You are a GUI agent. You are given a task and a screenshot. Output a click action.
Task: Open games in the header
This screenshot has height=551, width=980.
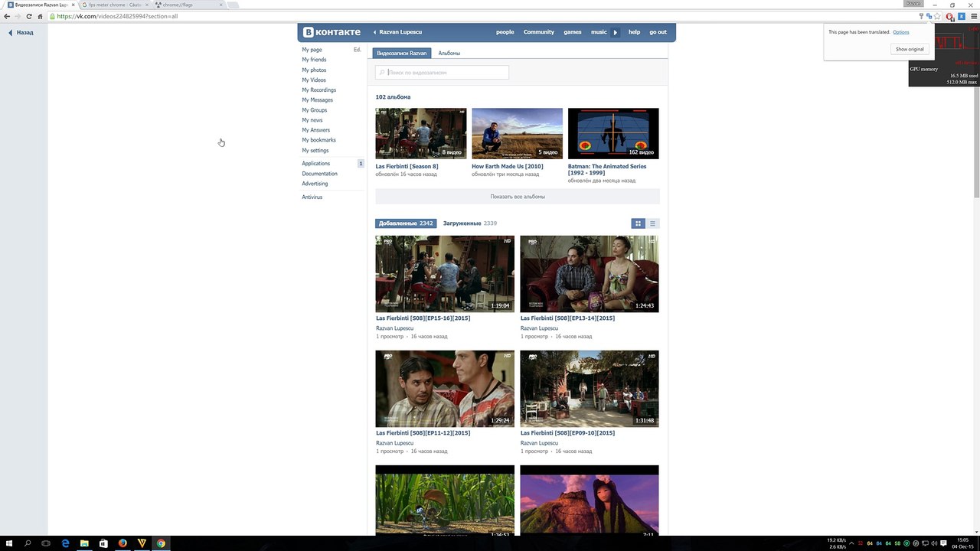point(573,32)
